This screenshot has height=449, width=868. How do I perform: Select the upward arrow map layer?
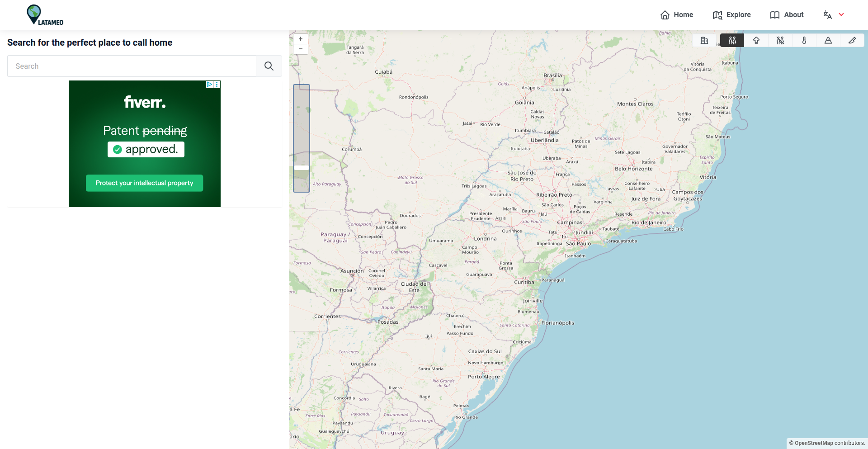(756, 40)
